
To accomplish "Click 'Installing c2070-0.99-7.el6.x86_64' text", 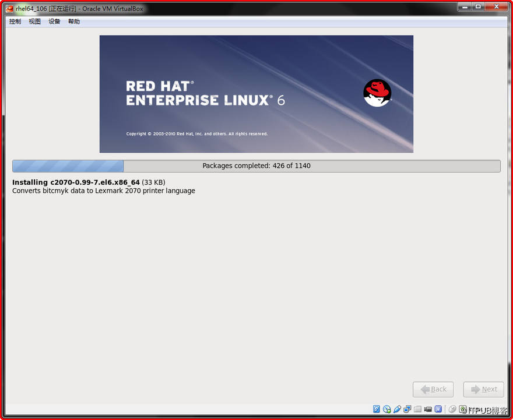I will click(76, 182).
